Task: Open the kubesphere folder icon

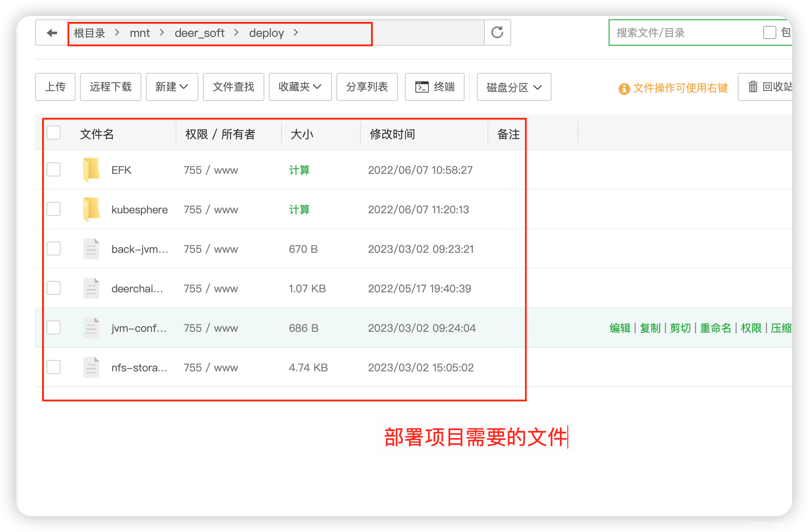Action: pos(91,209)
